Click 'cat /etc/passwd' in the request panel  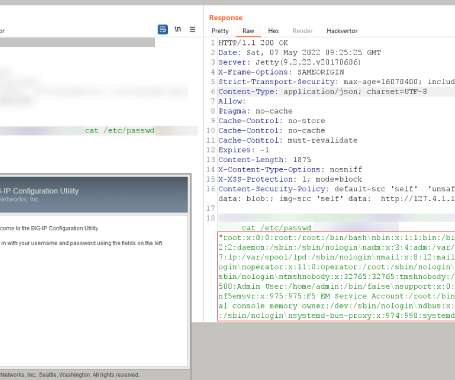tap(120, 130)
